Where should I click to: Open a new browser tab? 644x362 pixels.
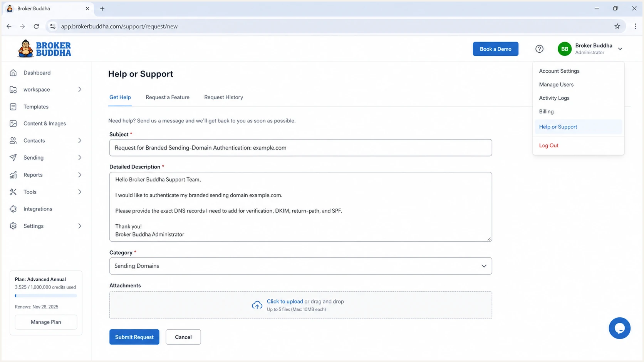pyautogui.click(x=102, y=8)
